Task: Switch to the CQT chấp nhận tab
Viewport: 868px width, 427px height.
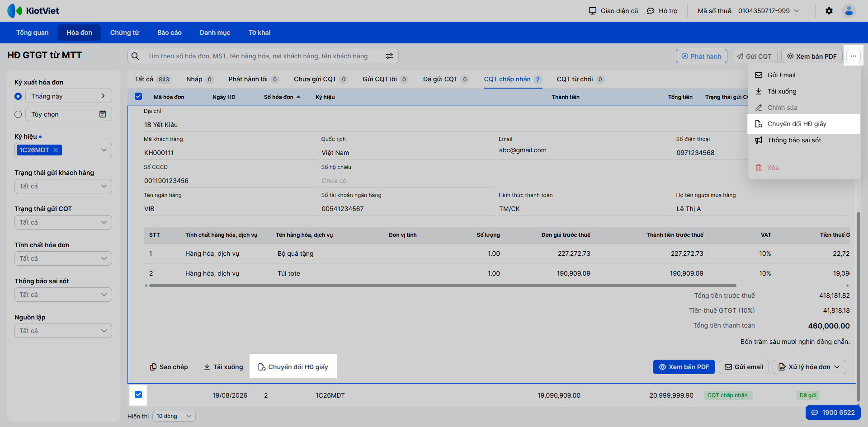Action: (513, 79)
